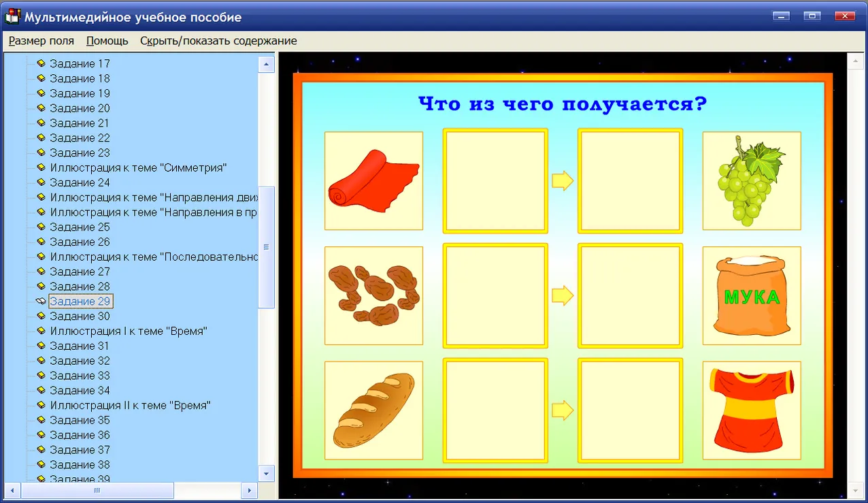
Task: Open the Помощь menu
Action: [107, 41]
